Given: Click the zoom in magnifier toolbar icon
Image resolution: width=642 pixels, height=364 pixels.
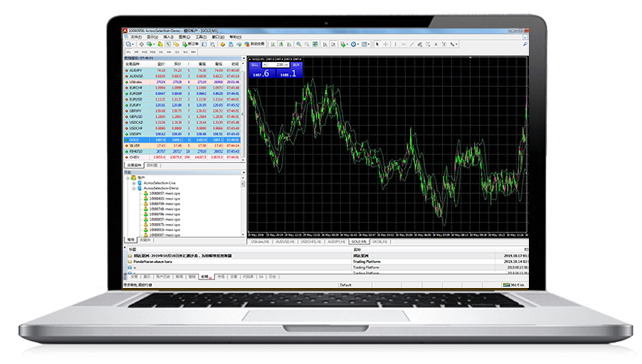Looking at the screenshot, I should (x=298, y=44).
